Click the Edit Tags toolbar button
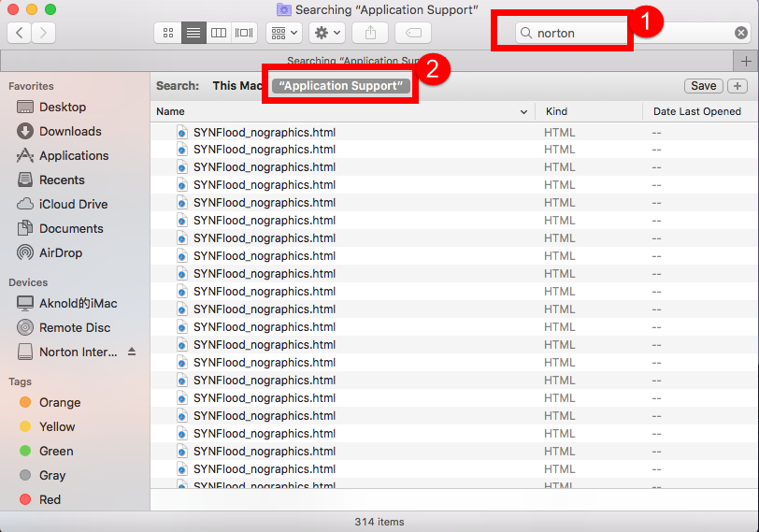759x532 pixels. click(413, 33)
